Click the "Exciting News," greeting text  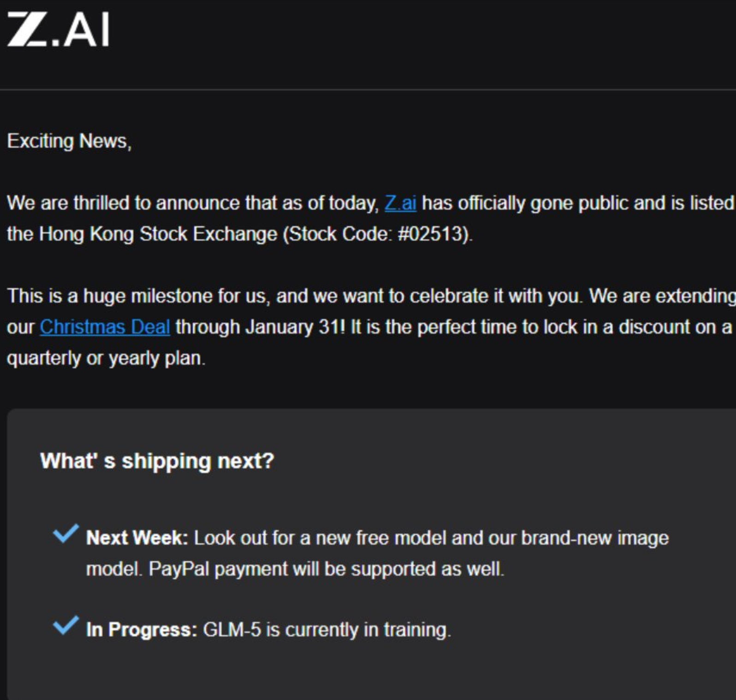(69, 141)
